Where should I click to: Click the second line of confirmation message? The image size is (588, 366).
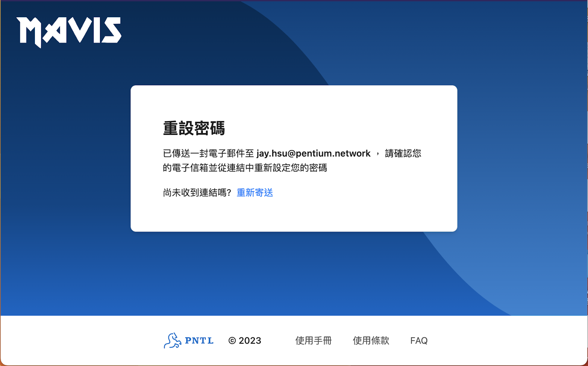[x=245, y=168]
